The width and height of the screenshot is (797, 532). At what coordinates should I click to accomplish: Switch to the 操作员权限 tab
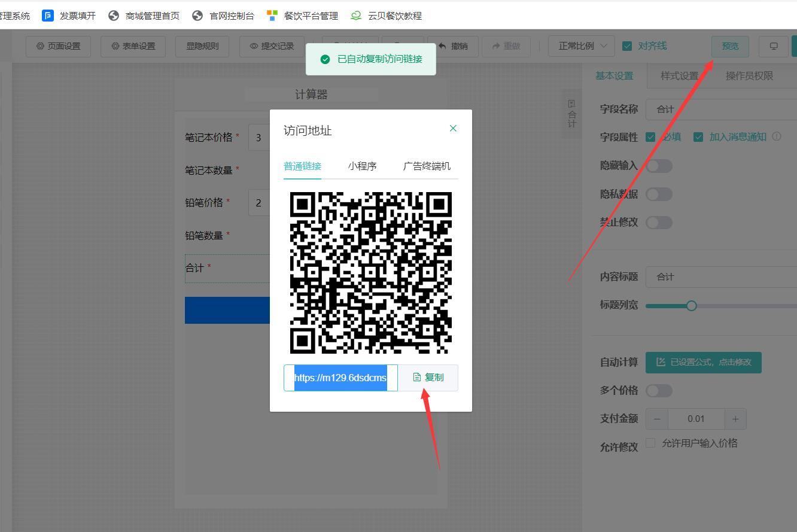point(749,76)
